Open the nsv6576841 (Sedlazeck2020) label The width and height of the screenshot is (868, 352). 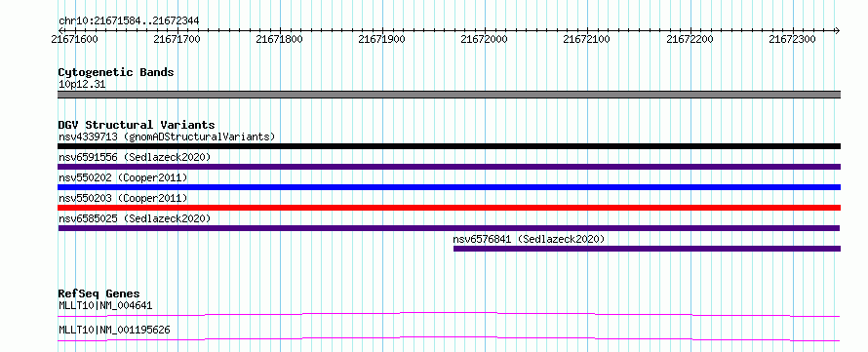point(529,239)
